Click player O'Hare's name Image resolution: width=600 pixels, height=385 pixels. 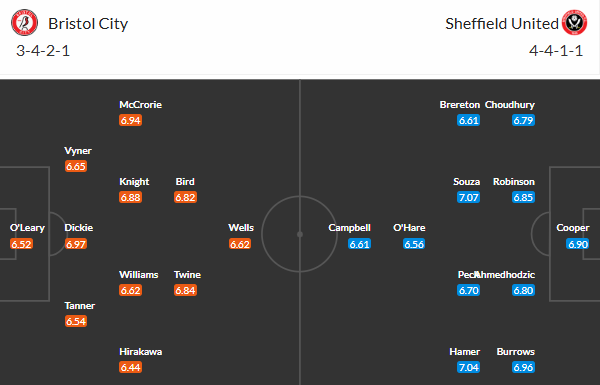pyautogui.click(x=409, y=228)
